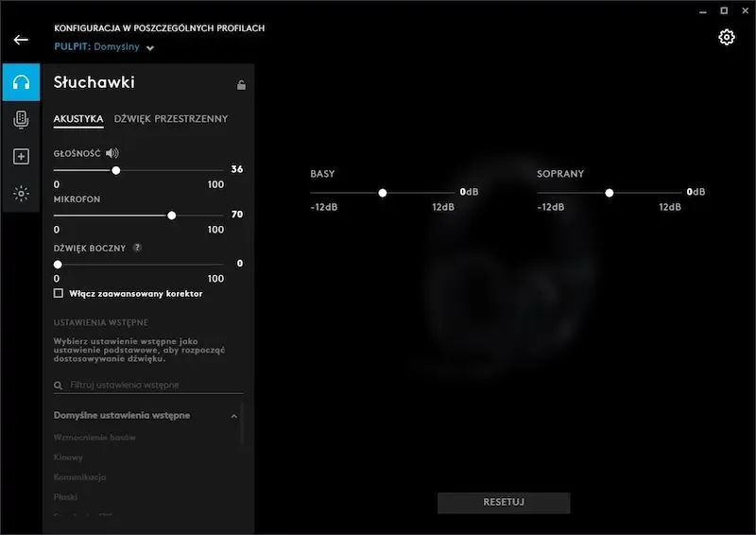Click the help icon beside Dźwięk boczny
Image resolution: width=756 pixels, height=535 pixels.
(137, 248)
